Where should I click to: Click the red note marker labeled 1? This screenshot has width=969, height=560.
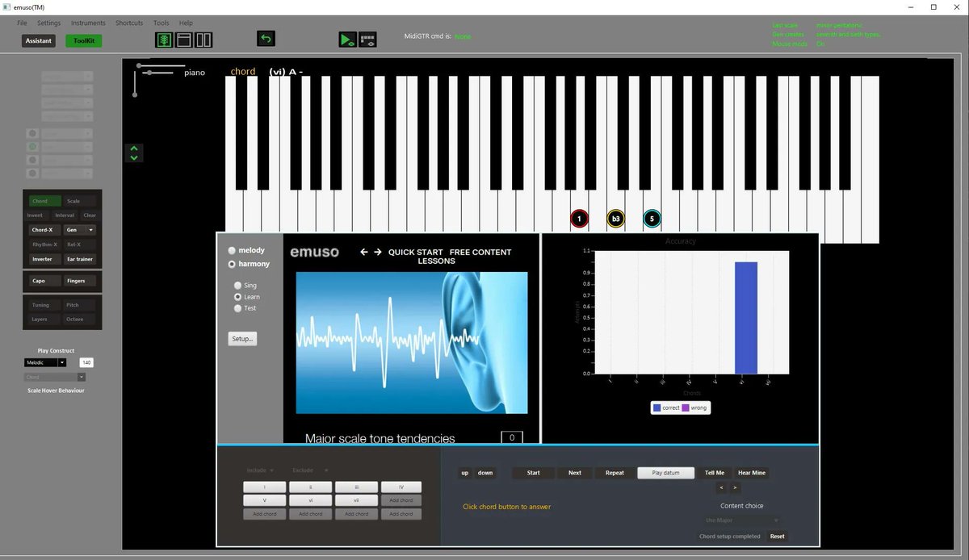click(579, 219)
